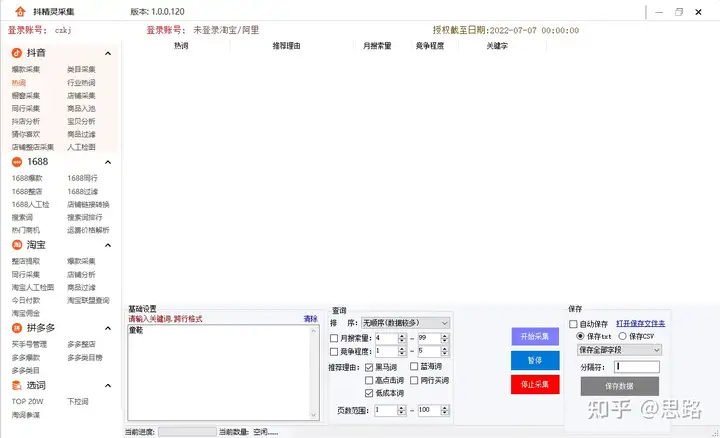Open the 宝贝分析 menu item
The height and width of the screenshot is (438, 720).
click(x=81, y=121)
